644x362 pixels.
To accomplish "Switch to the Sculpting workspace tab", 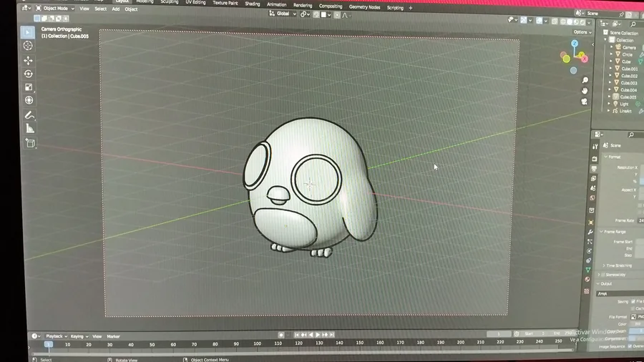I will point(169,2).
